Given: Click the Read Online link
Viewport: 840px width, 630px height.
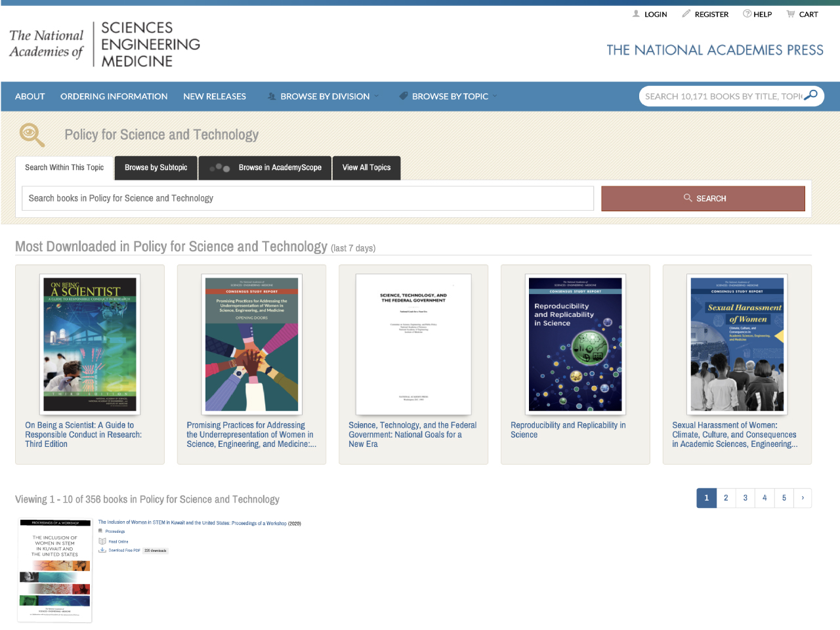Looking at the screenshot, I should click(x=118, y=542).
